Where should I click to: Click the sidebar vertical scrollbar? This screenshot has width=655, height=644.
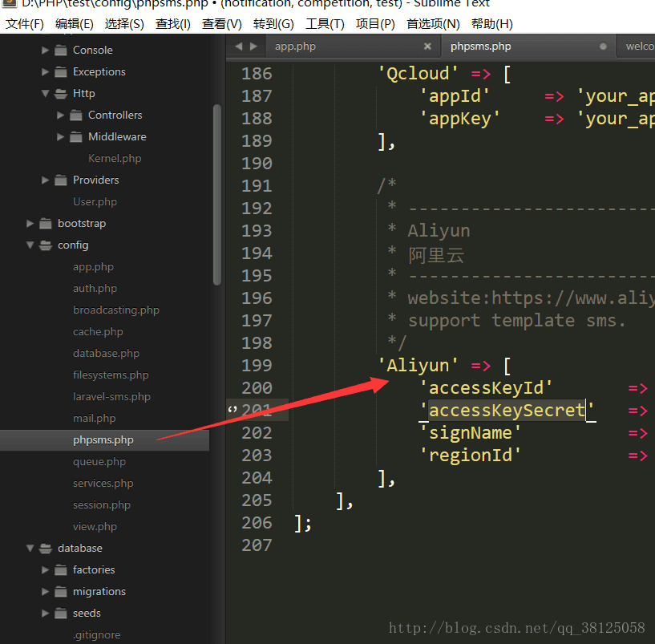pyautogui.click(x=216, y=192)
